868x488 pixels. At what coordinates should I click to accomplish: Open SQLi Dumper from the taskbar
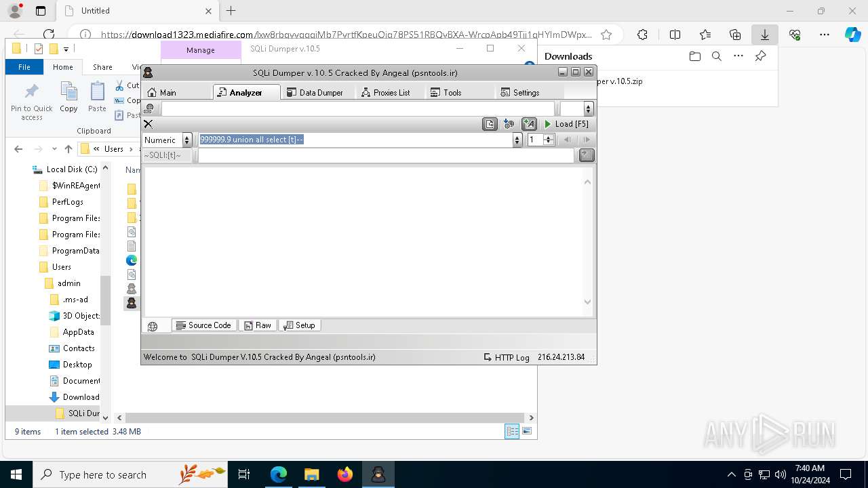pyautogui.click(x=378, y=474)
